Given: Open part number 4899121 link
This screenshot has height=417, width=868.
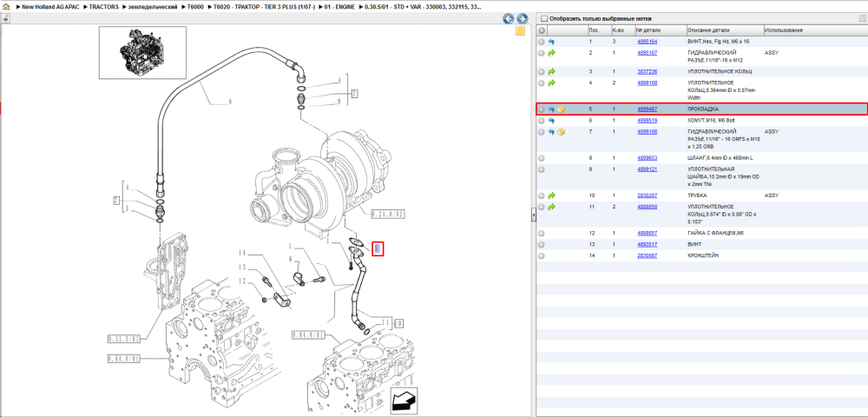Looking at the screenshot, I should (x=648, y=169).
